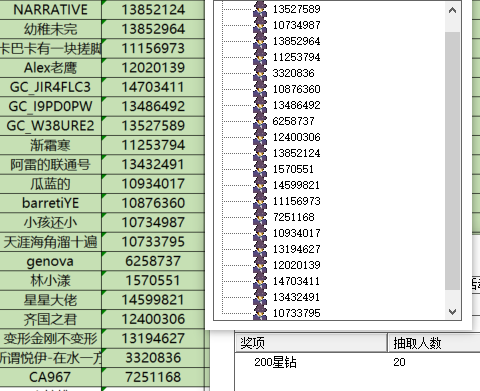Click user icon beside 13527589 in tree
Image resolution: width=480 pixels, height=391 pixels.
[x=260, y=9]
